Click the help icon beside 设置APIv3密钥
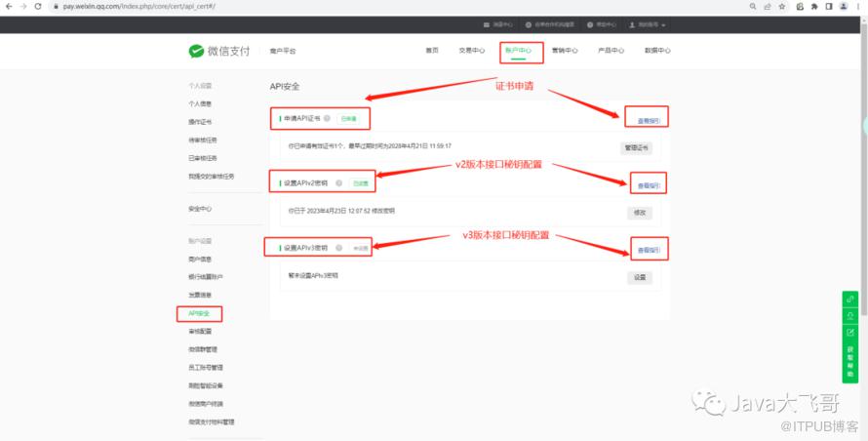The width and height of the screenshot is (868, 441). click(338, 248)
